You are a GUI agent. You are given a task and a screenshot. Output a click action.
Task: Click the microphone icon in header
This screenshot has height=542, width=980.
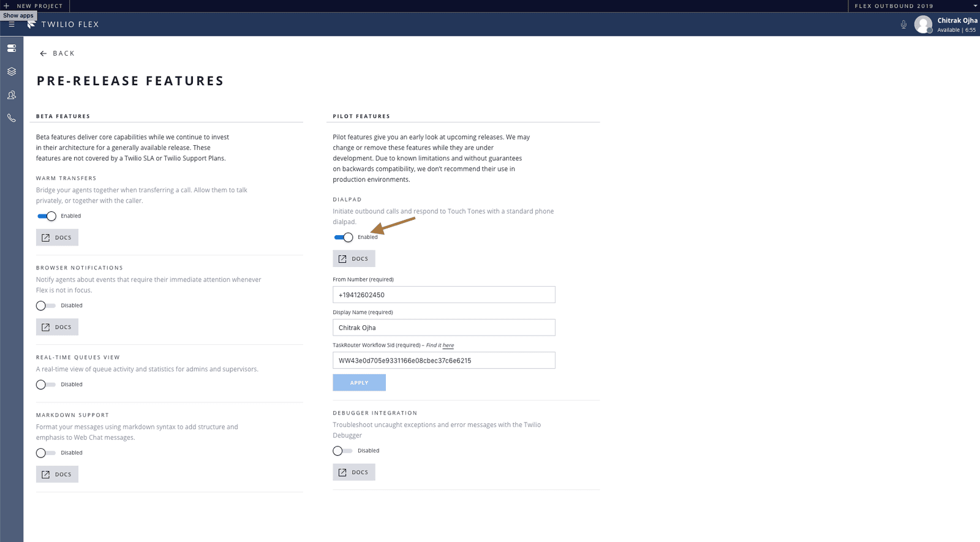click(903, 25)
